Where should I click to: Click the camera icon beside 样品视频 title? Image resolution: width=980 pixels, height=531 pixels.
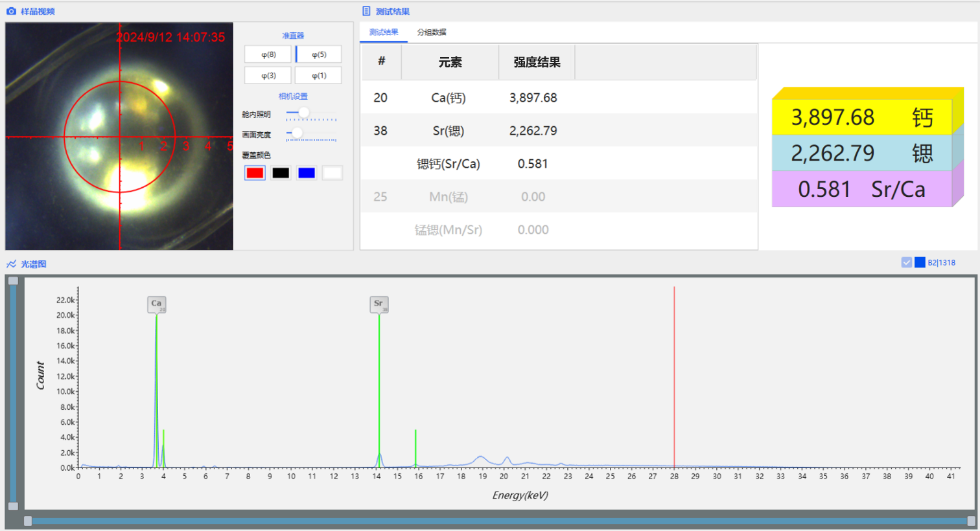(x=10, y=11)
